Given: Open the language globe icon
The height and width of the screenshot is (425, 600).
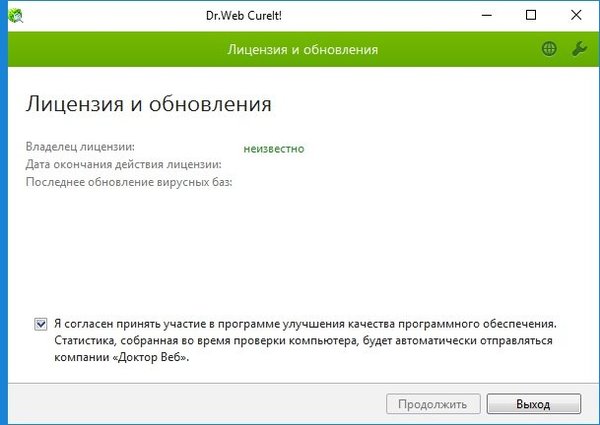Looking at the screenshot, I should 549,49.
